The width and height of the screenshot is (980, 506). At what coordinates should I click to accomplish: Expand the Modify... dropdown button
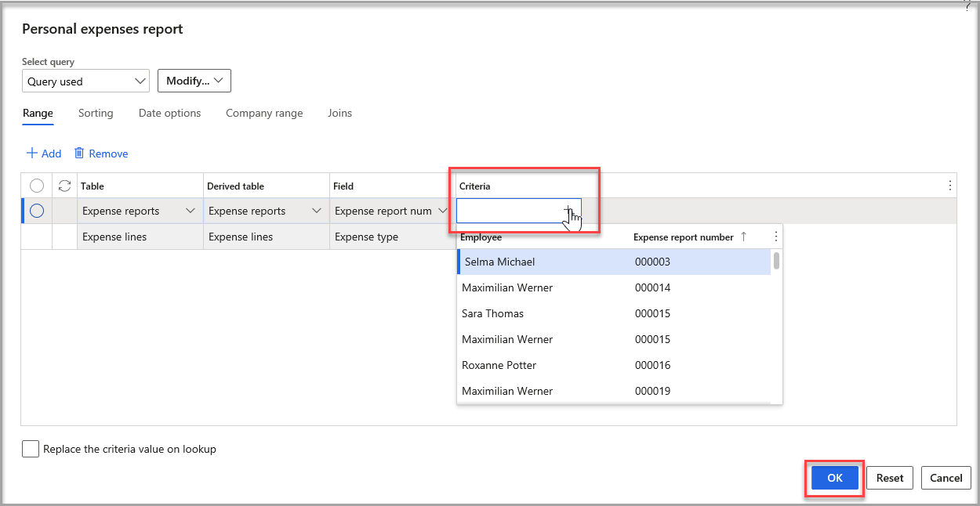(x=194, y=81)
